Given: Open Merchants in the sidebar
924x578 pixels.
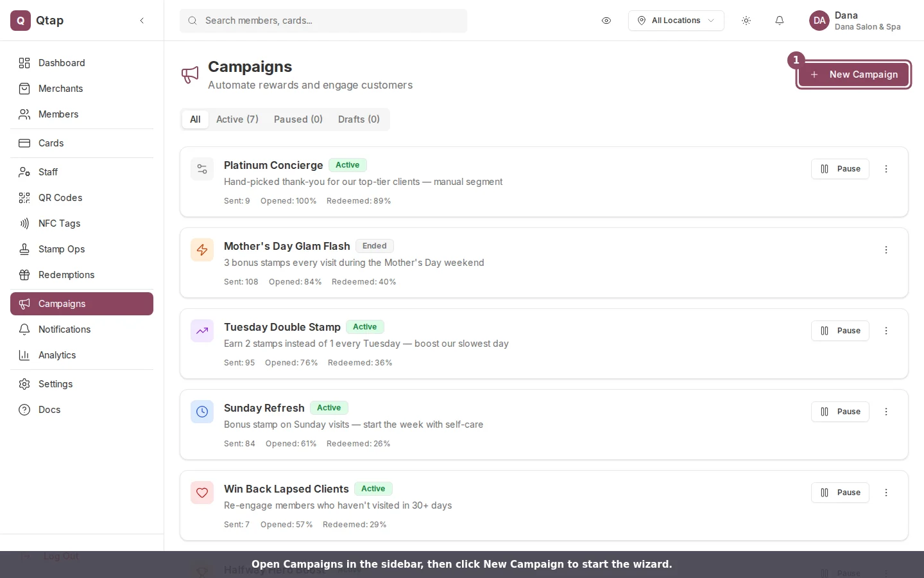Looking at the screenshot, I should point(81,89).
